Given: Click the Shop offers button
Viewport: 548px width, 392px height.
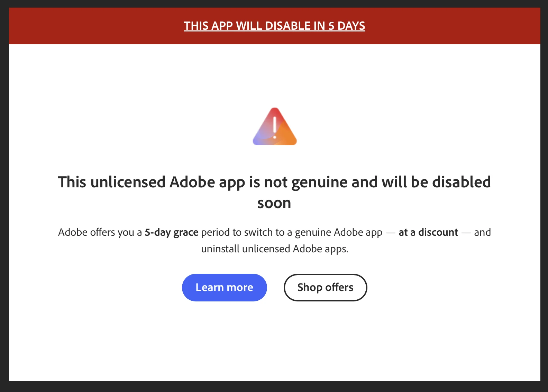Looking at the screenshot, I should (325, 288).
